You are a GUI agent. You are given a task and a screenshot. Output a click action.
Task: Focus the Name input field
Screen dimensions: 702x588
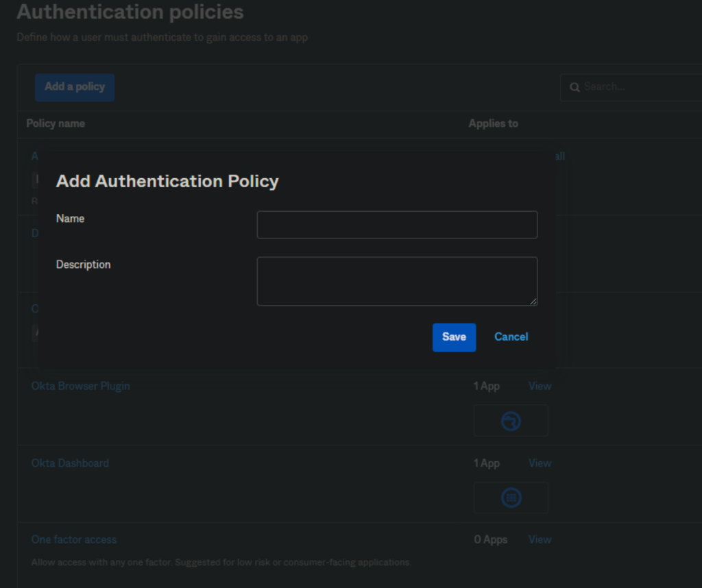397,225
